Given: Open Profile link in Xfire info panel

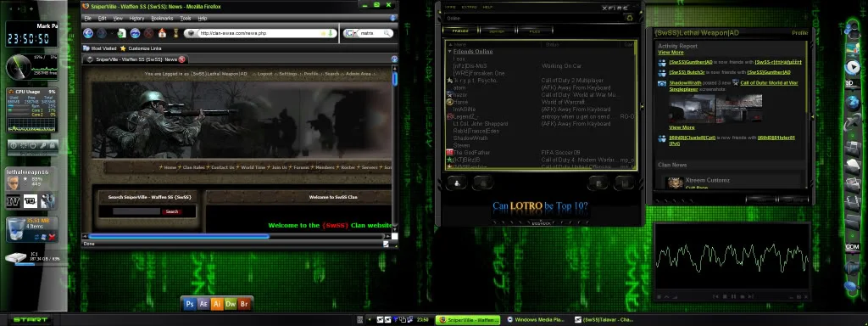Looking at the screenshot, I should [800, 33].
